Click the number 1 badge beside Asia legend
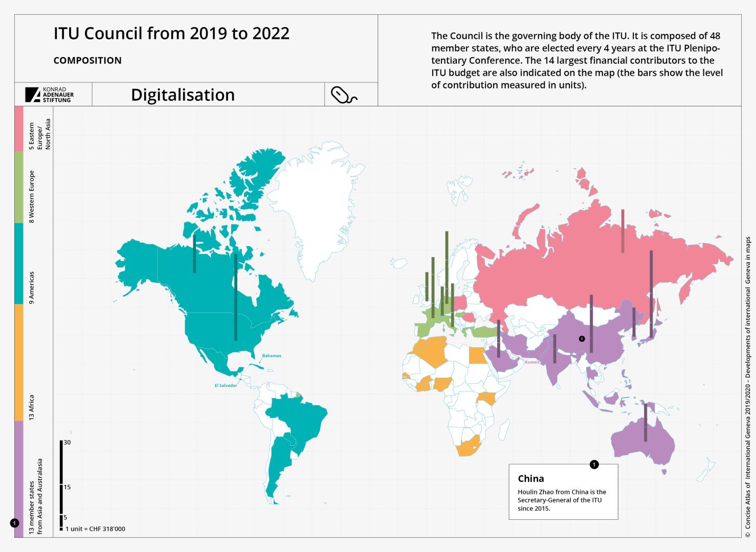This screenshot has width=756, height=552. point(14,523)
